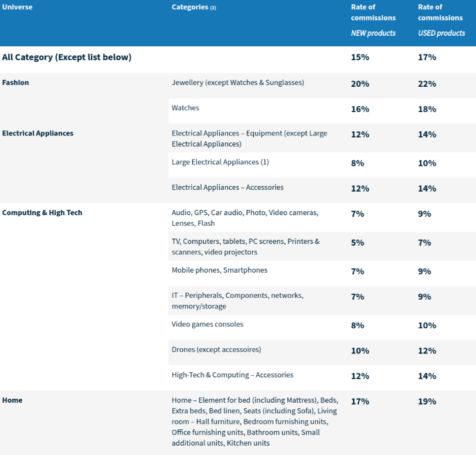Click the 22% used Jewellery rate
The height and width of the screenshot is (455, 476).
click(427, 84)
